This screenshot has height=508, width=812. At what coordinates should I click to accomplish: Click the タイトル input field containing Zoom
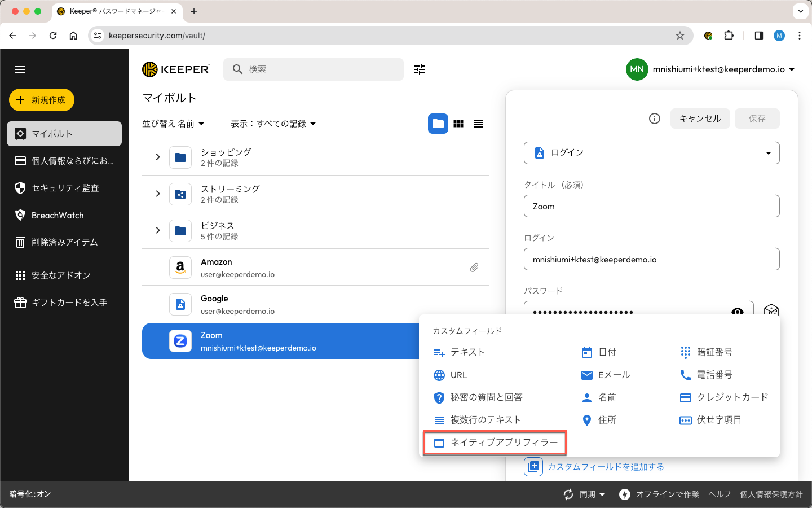651,206
